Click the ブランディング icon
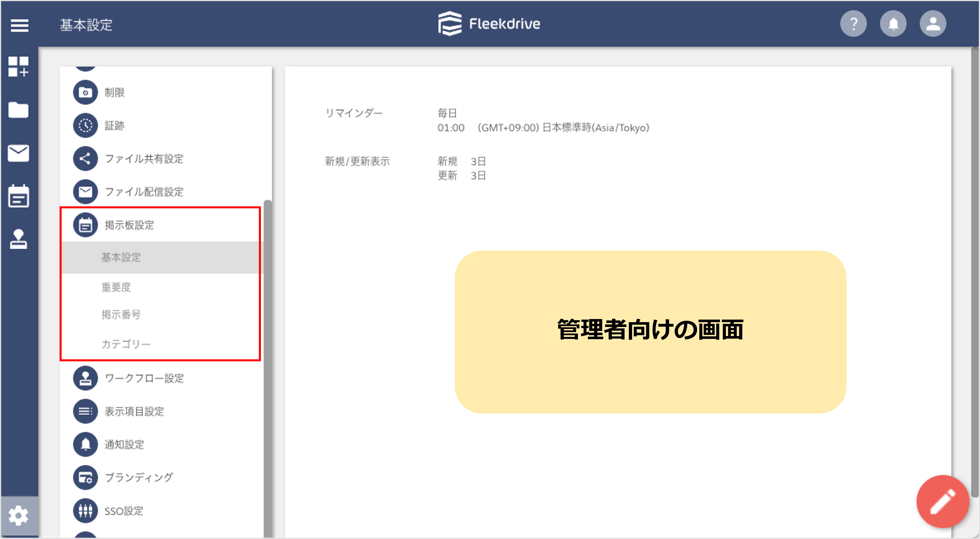This screenshot has height=539, width=980. [85, 477]
